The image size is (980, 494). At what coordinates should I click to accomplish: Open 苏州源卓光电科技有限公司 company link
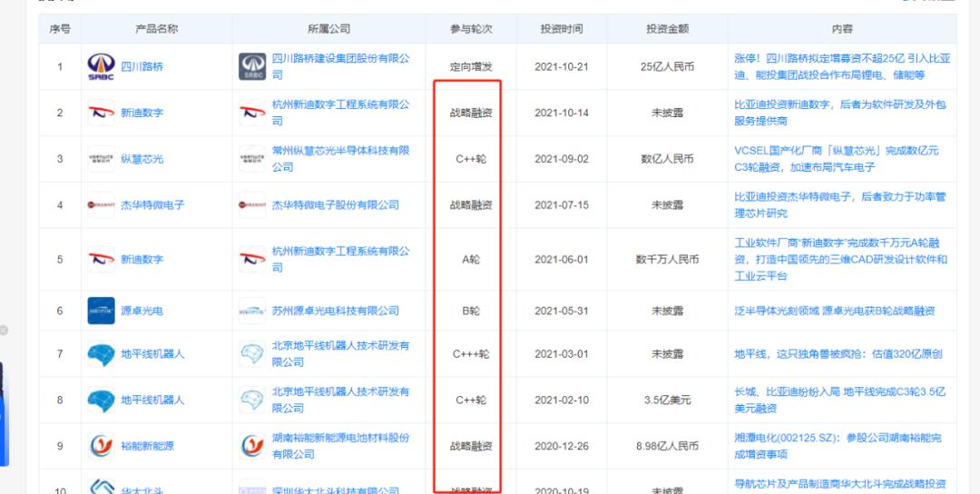point(335,311)
